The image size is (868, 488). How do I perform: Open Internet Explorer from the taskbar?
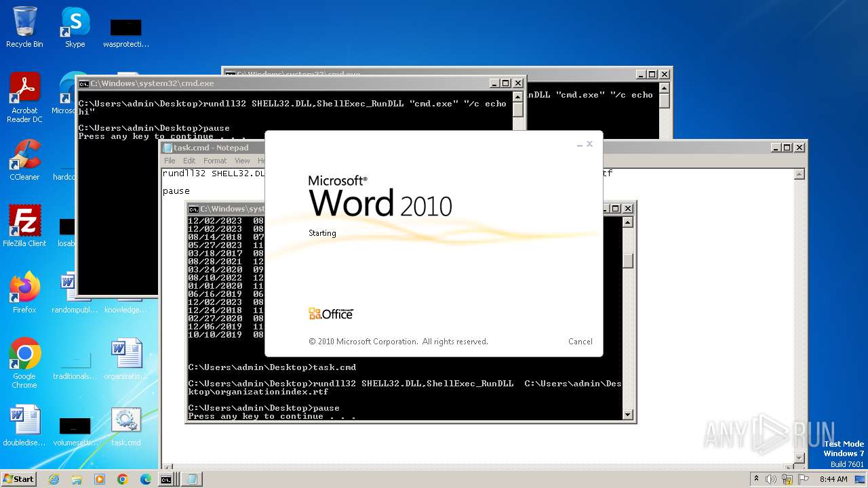54,479
